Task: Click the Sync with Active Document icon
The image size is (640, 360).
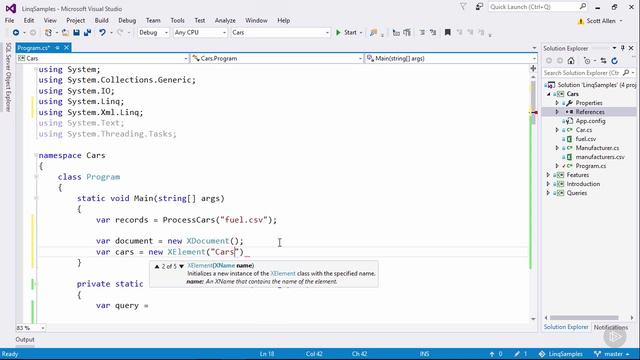Action: point(604,61)
